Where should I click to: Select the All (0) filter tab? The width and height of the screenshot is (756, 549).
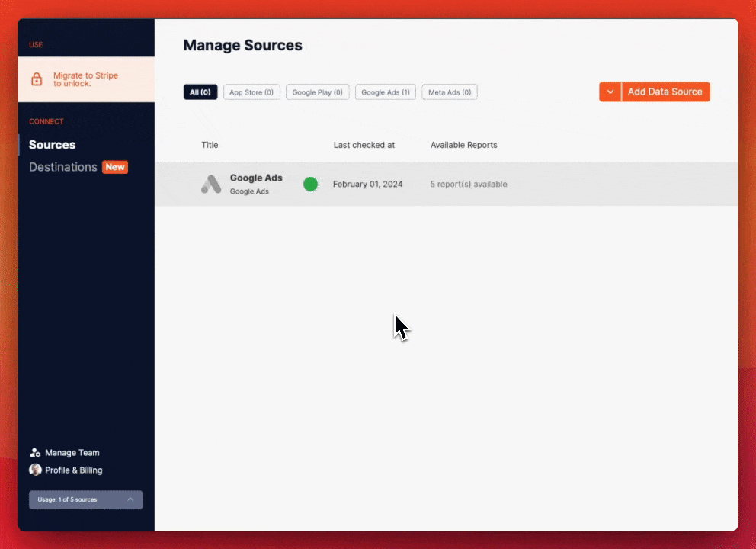tap(200, 92)
